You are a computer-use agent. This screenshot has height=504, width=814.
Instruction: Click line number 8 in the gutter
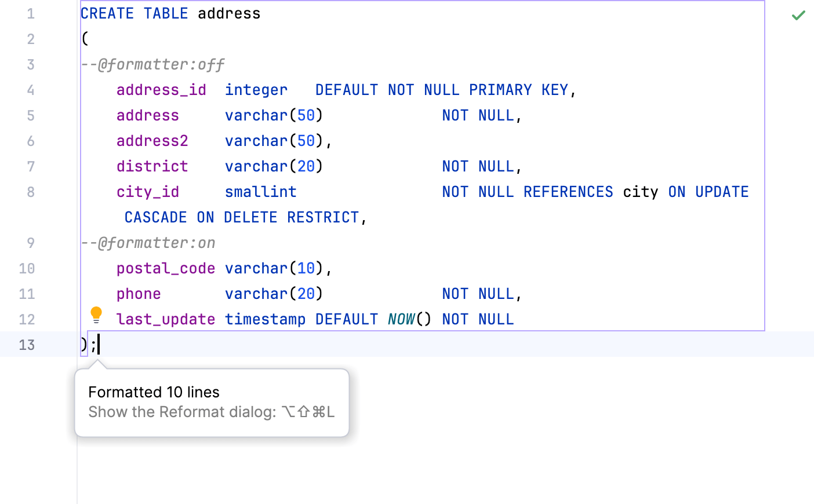click(x=31, y=192)
